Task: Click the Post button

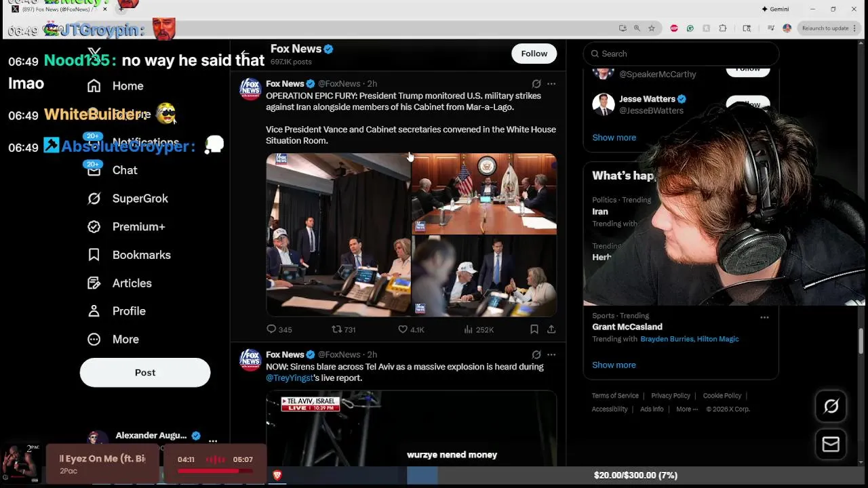Action: coord(145,373)
